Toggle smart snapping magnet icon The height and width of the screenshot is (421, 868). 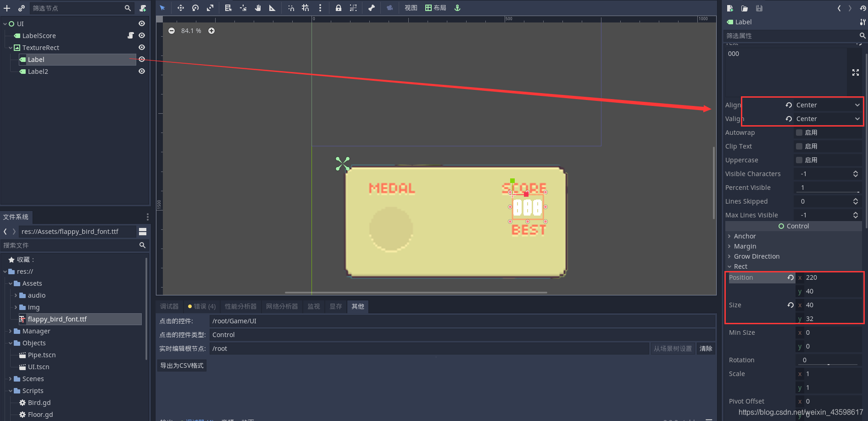point(291,8)
